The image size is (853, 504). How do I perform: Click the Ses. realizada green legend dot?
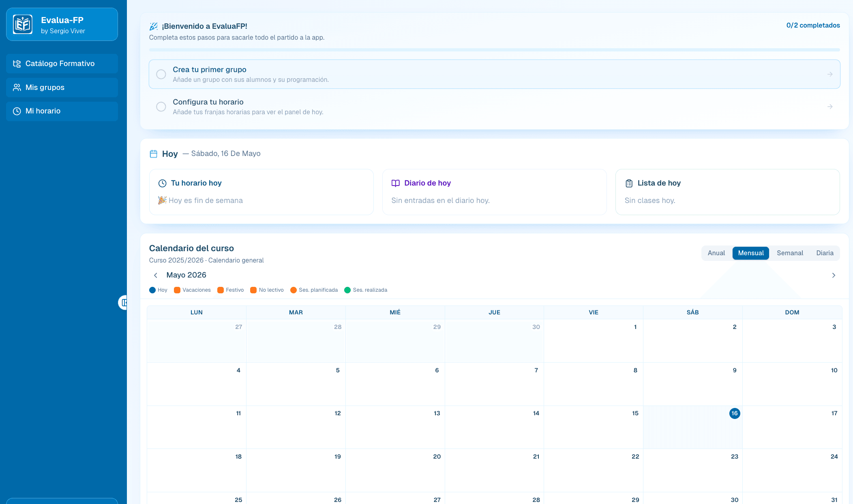point(347,290)
